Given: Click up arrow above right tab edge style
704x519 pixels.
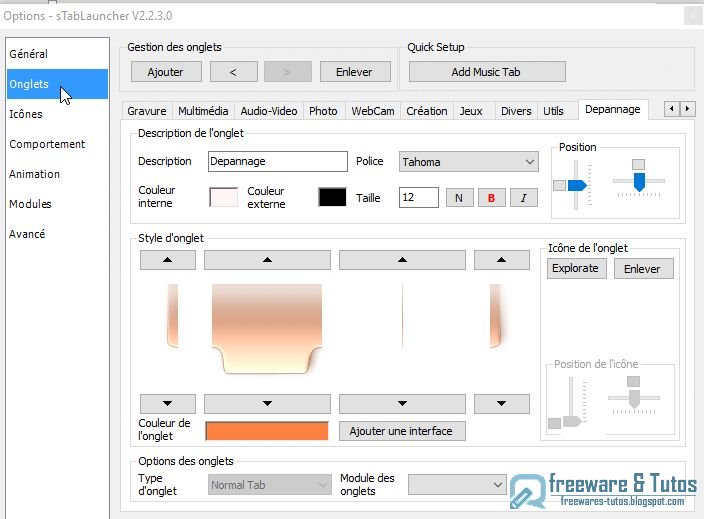Looking at the screenshot, I should 502,260.
